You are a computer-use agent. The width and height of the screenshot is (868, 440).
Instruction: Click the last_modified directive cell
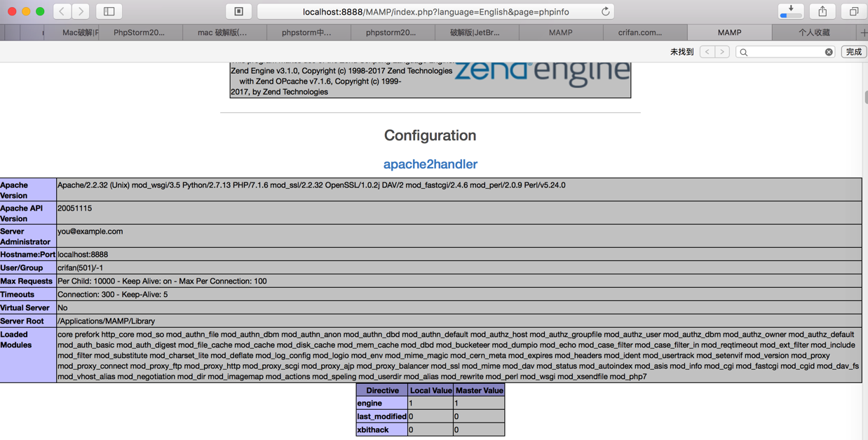click(x=382, y=417)
